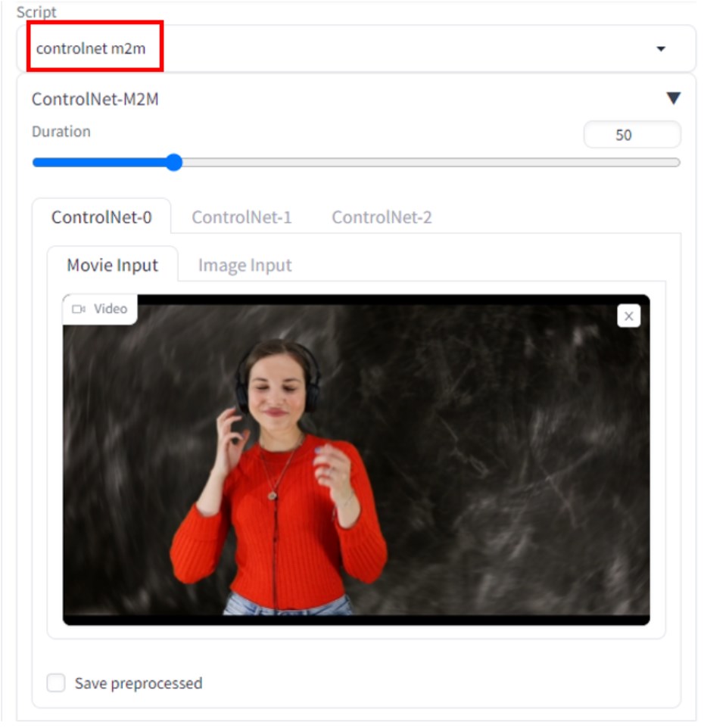Switch to the ControlNet-2 tab
Image resolution: width=704 pixels, height=728 pixels.
point(382,217)
